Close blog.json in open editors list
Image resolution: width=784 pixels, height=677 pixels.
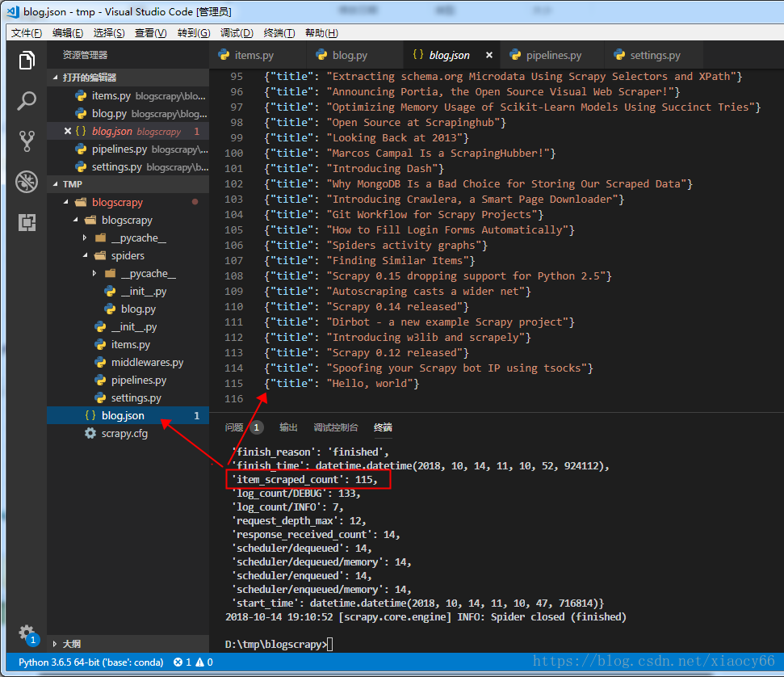coord(68,131)
